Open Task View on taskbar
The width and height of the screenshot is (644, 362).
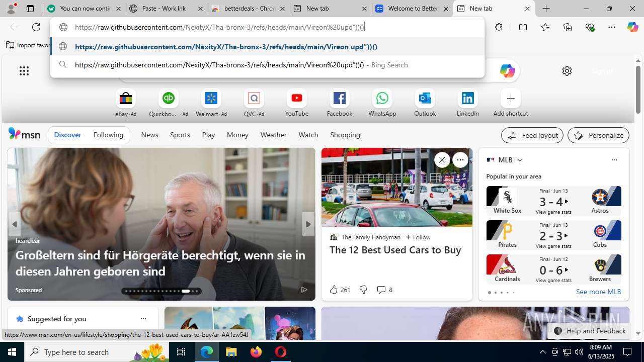pos(181,352)
